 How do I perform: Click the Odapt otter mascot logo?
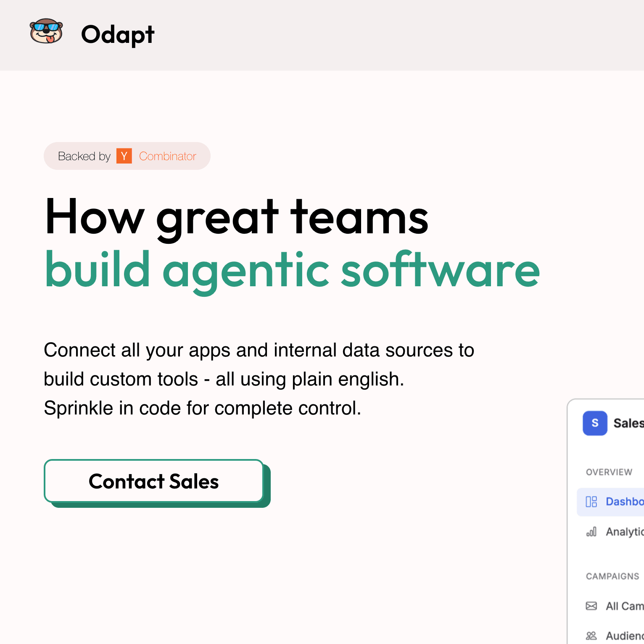(46, 32)
